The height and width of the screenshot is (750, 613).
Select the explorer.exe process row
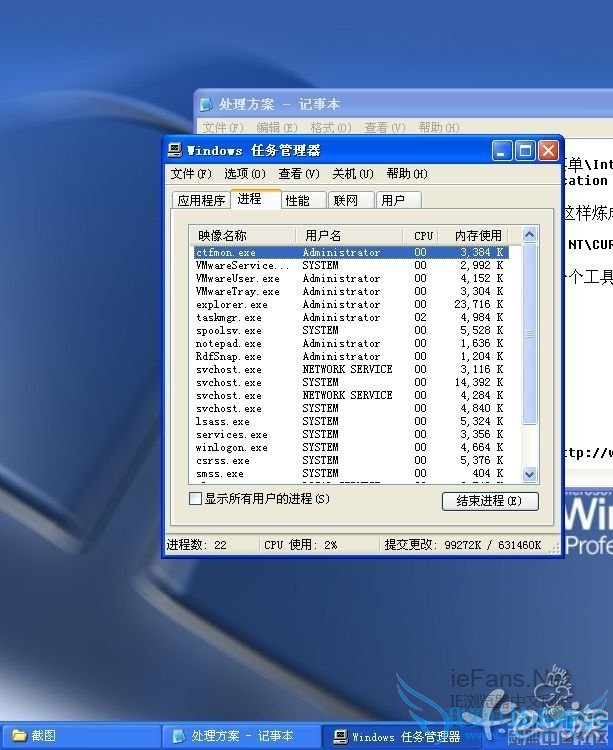pos(351,304)
